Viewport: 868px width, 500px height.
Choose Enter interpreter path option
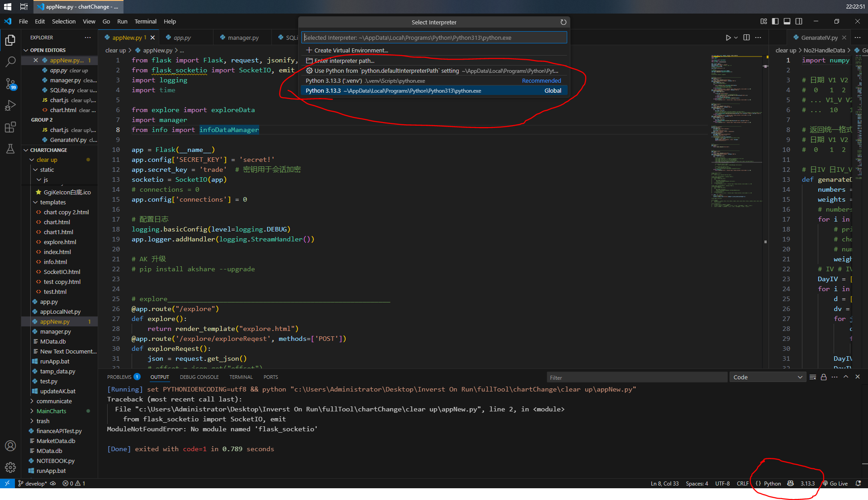click(x=434, y=61)
